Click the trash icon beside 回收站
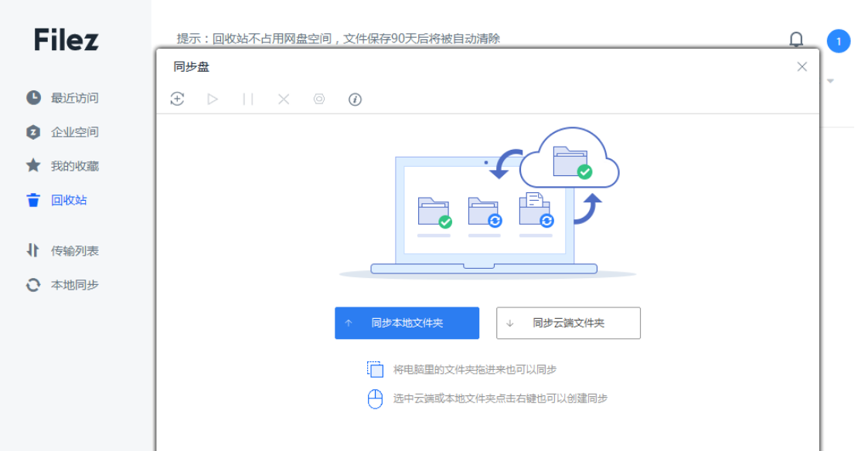This screenshot has height=451, width=868. click(x=33, y=200)
